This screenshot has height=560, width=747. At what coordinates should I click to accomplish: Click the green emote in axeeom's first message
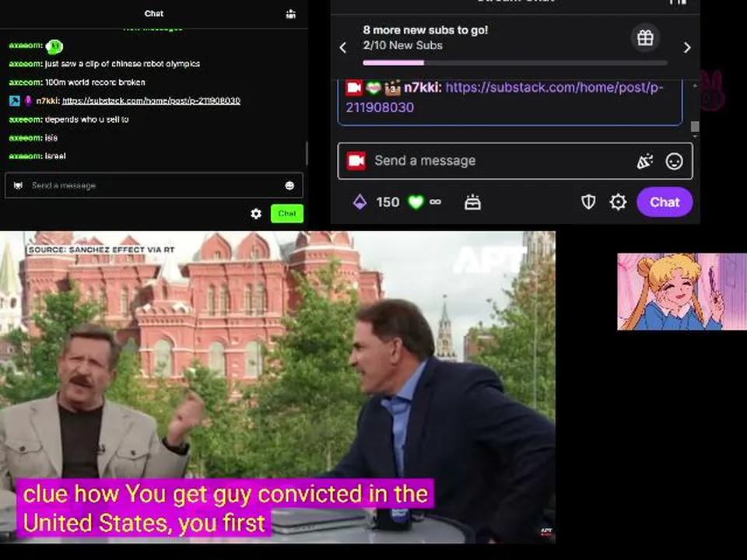[x=54, y=46]
